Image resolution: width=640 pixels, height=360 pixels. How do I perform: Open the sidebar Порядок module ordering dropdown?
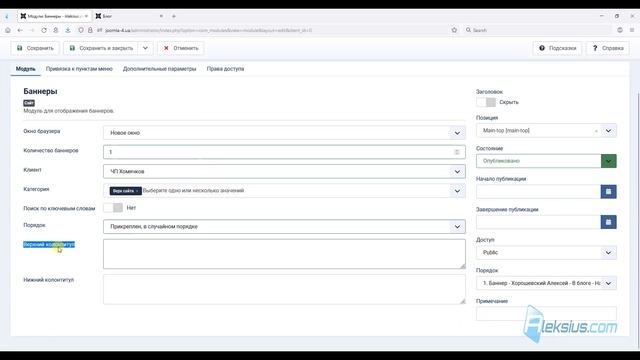coord(546,283)
